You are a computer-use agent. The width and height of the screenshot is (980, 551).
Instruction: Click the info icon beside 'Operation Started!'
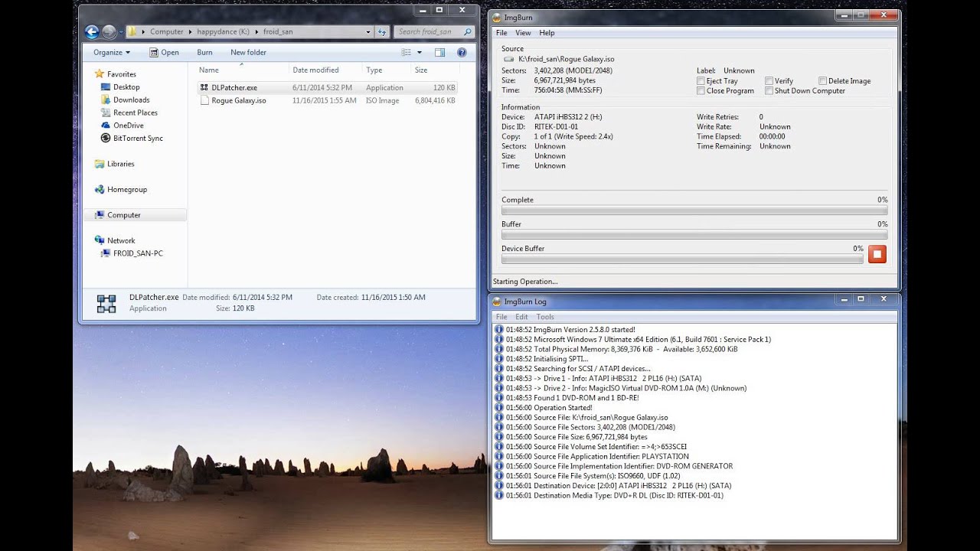(x=499, y=408)
